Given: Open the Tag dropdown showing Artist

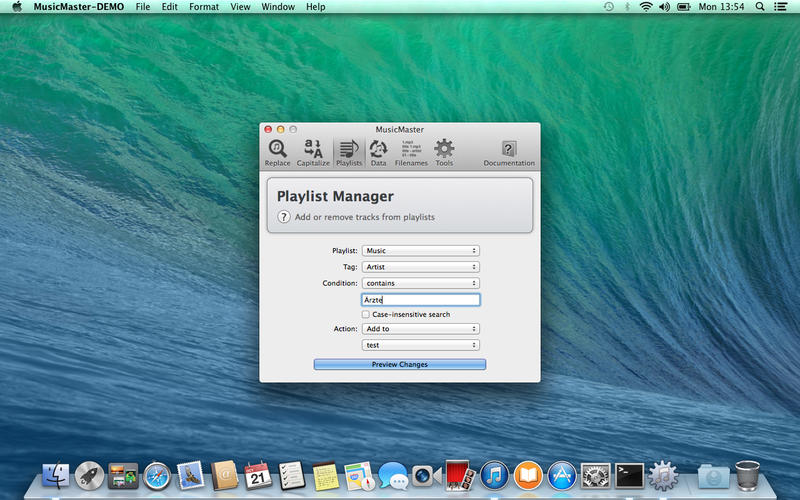Looking at the screenshot, I should (x=421, y=267).
